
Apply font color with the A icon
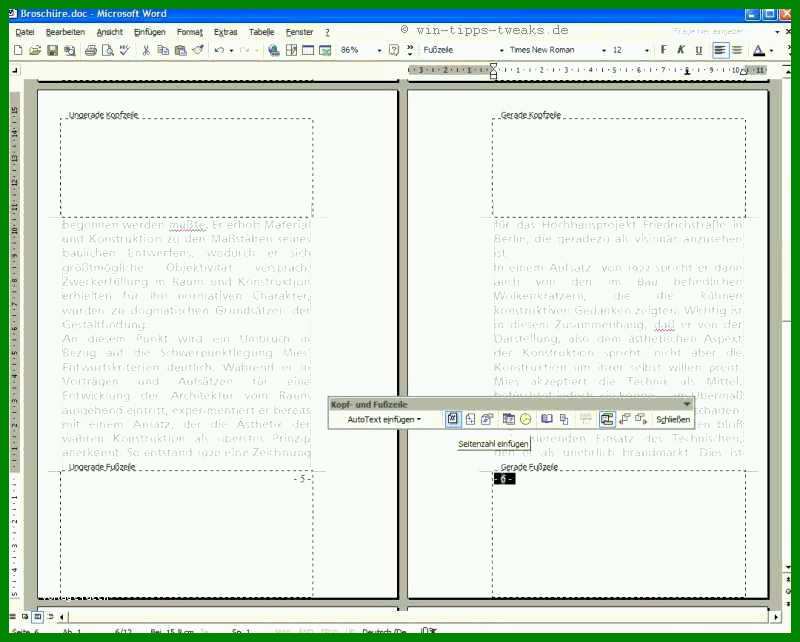tap(759, 50)
